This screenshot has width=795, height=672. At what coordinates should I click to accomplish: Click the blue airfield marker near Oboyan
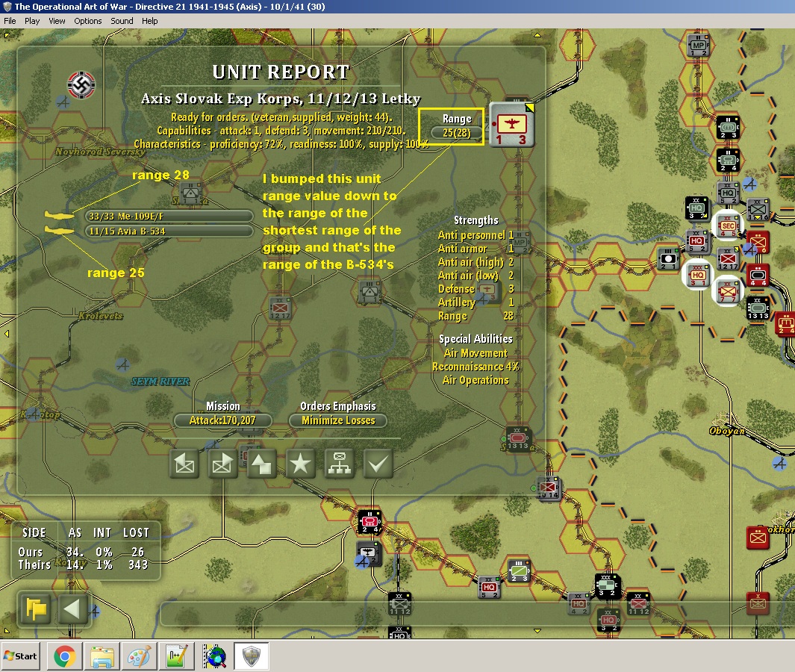click(780, 463)
